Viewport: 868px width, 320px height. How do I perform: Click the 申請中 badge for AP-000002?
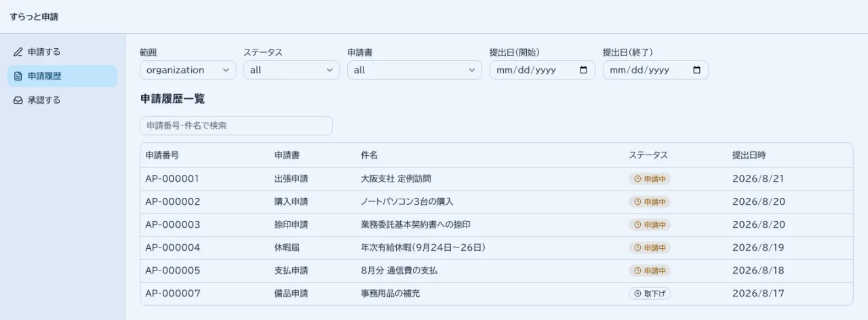tap(650, 202)
